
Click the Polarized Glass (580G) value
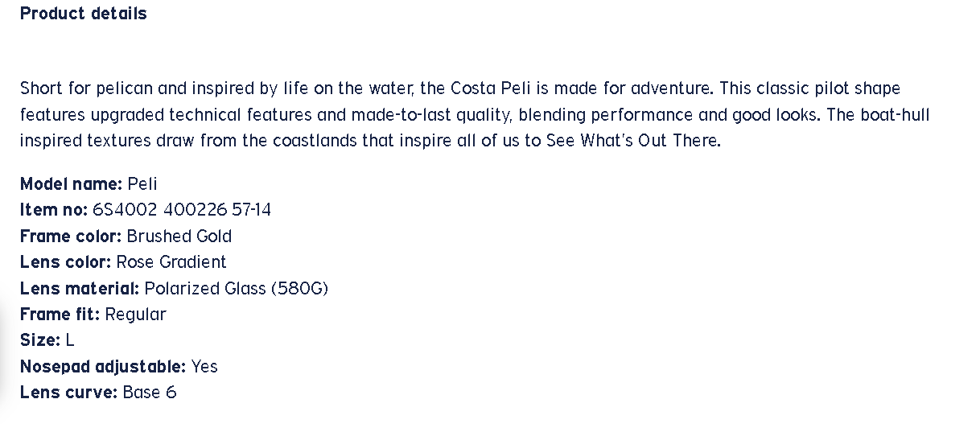click(237, 288)
